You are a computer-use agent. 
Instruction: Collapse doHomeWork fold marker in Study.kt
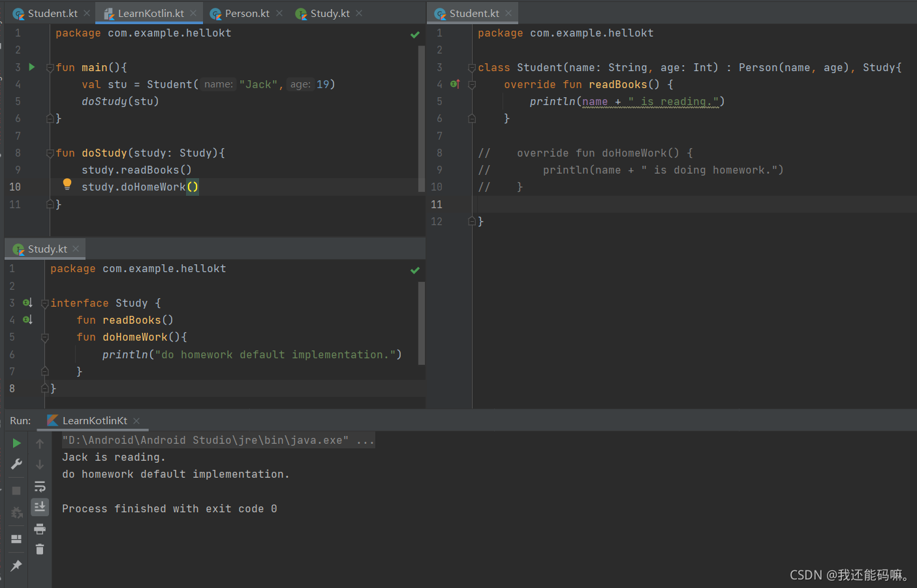coord(44,337)
